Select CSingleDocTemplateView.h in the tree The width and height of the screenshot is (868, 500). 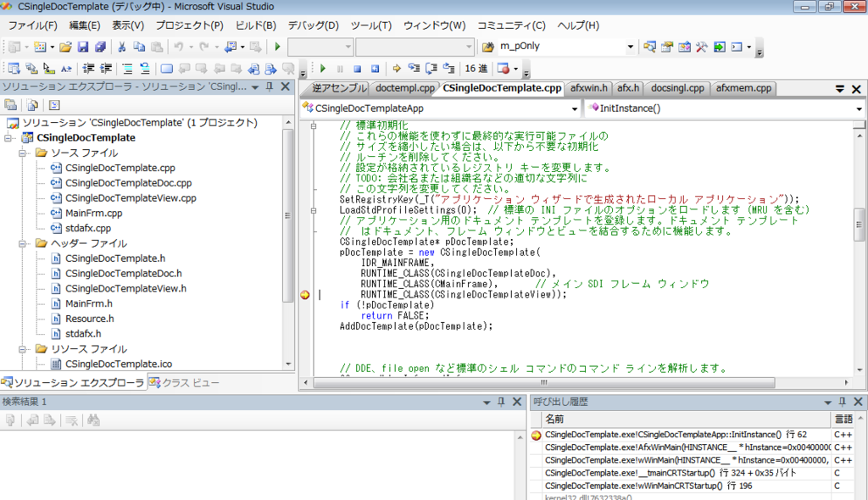point(125,288)
